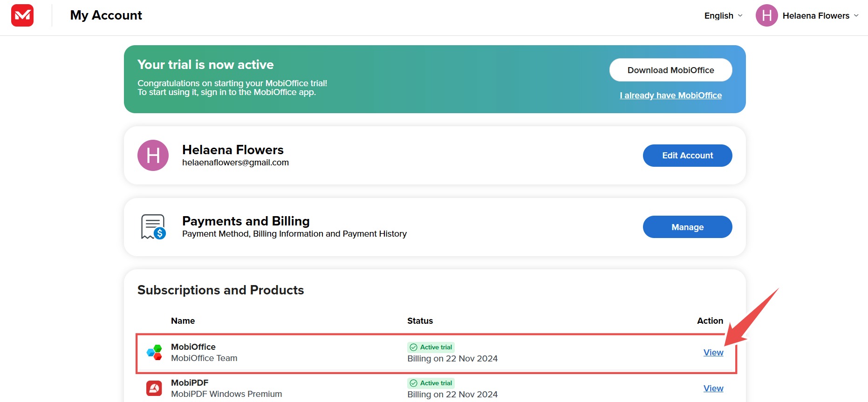This screenshot has height=402, width=868.
Task: Click the Your trial is now active heading
Action: [205, 64]
